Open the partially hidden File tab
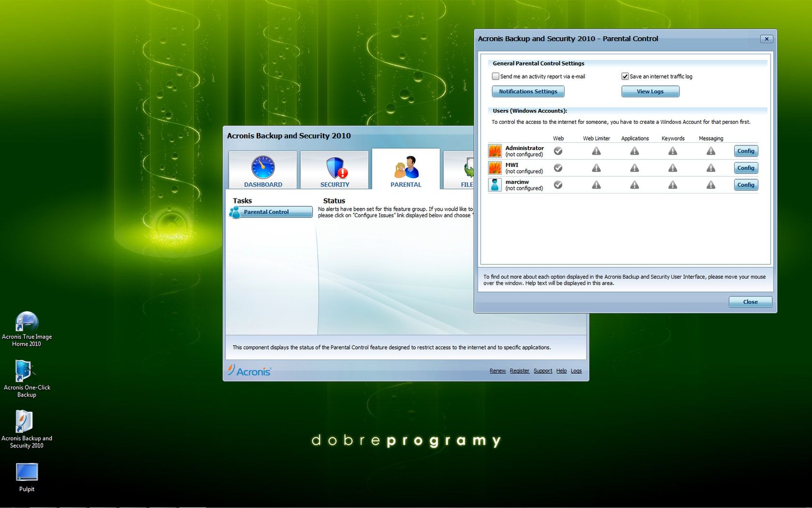Viewport: 812px width, 508px height. pyautogui.click(x=459, y=170)
